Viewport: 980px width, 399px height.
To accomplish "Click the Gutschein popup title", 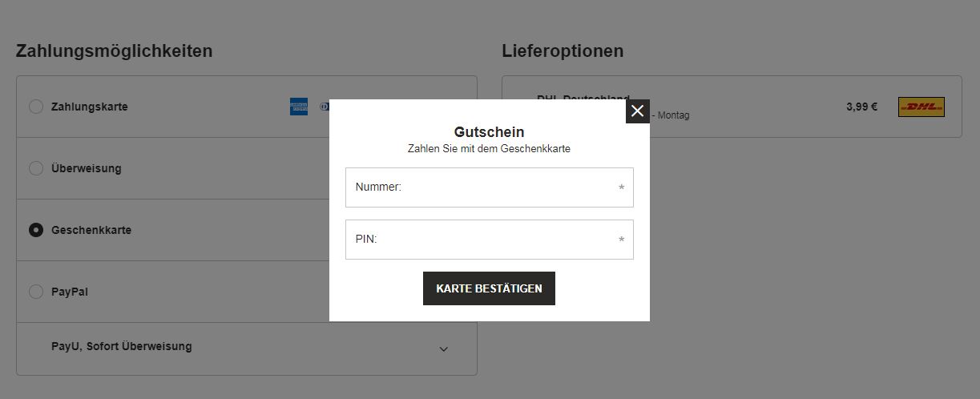I will [489, 132].
